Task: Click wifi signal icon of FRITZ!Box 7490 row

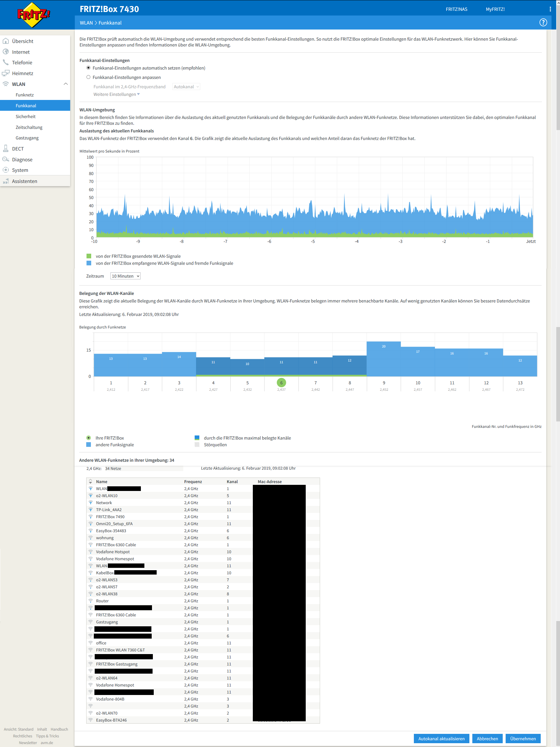Action: click(x=91, y=517)
